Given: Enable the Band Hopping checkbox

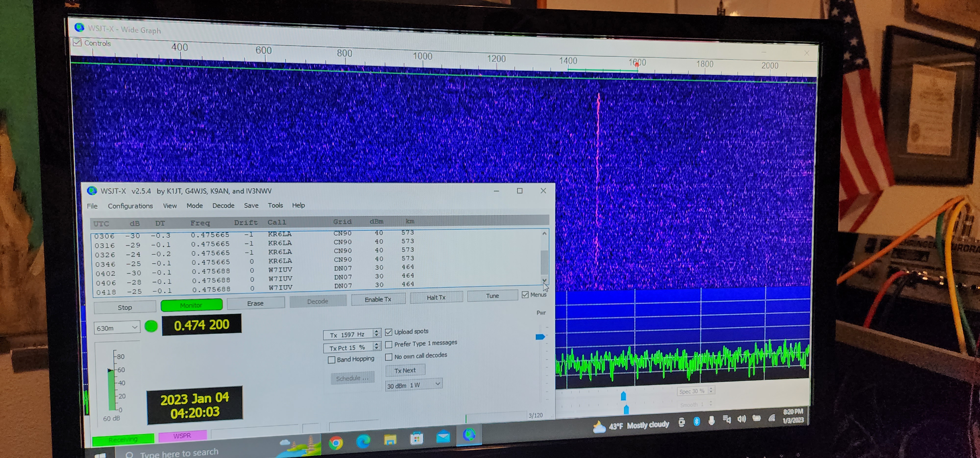Looking at the screenshot, I should 332,360.
